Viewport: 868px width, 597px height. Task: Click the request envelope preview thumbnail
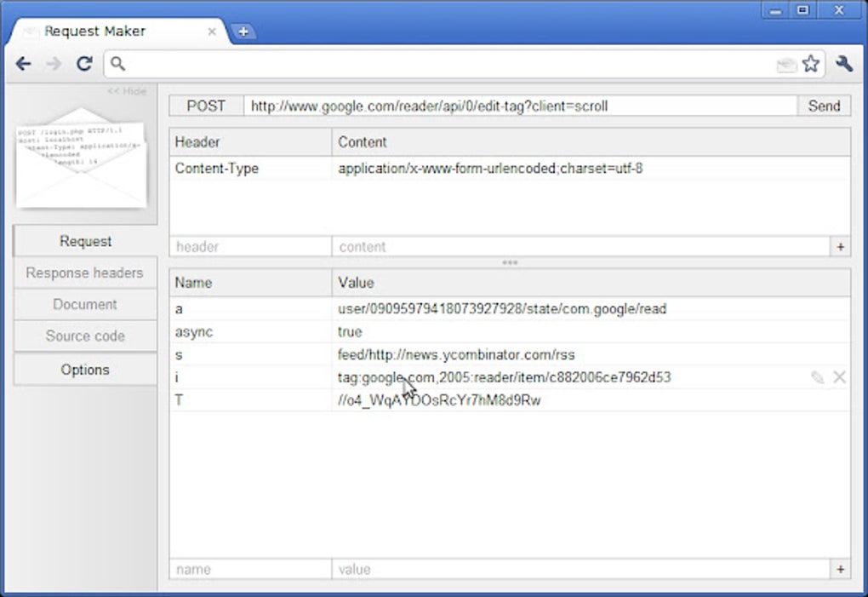pos(83,162)
